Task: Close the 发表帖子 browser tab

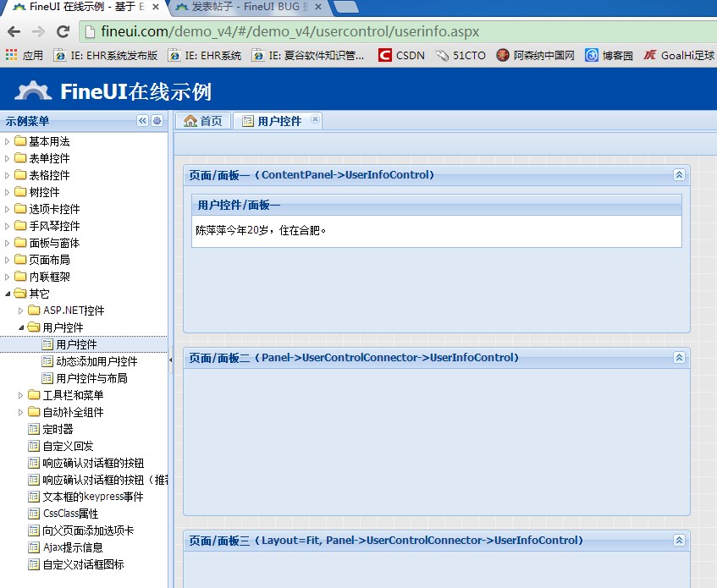Action: click(x=318, y=7)
